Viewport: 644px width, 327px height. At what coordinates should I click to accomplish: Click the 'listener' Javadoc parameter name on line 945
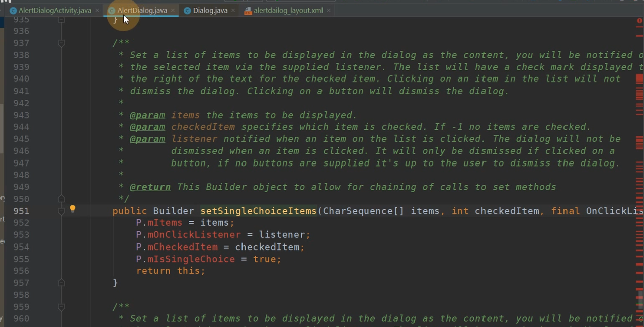pyautogui.click(x=194, y=139)
